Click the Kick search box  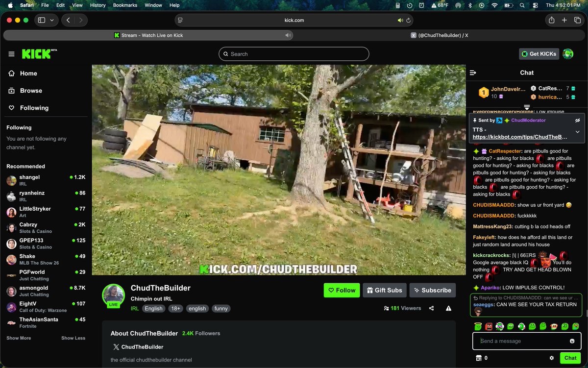click(x=294, y=54)
